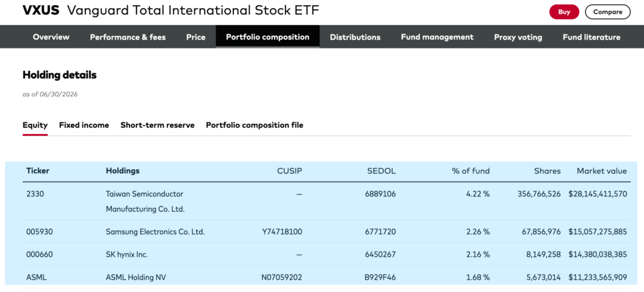Click the Shares column header
This screenshot has height=292, width=644.
pos(547,171)
